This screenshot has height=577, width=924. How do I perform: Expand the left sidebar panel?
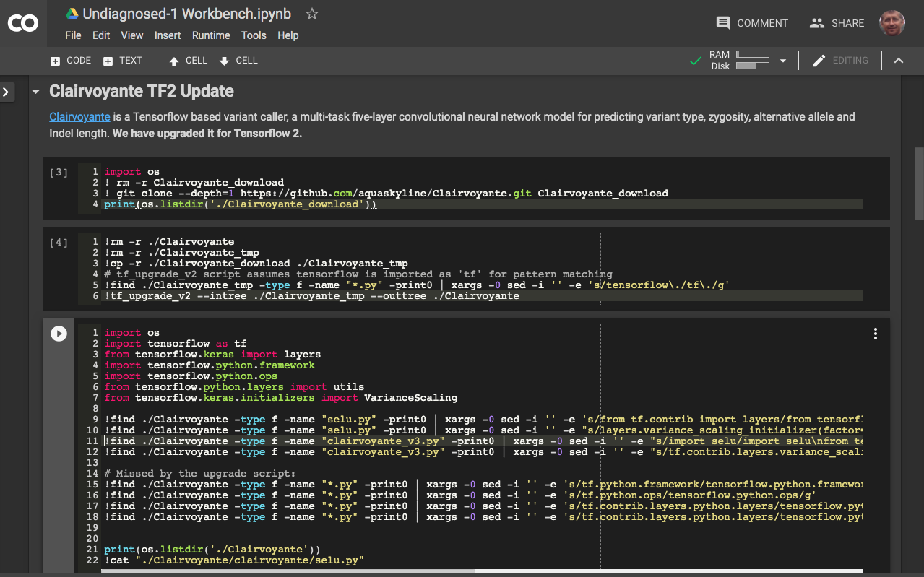point(7,92)
